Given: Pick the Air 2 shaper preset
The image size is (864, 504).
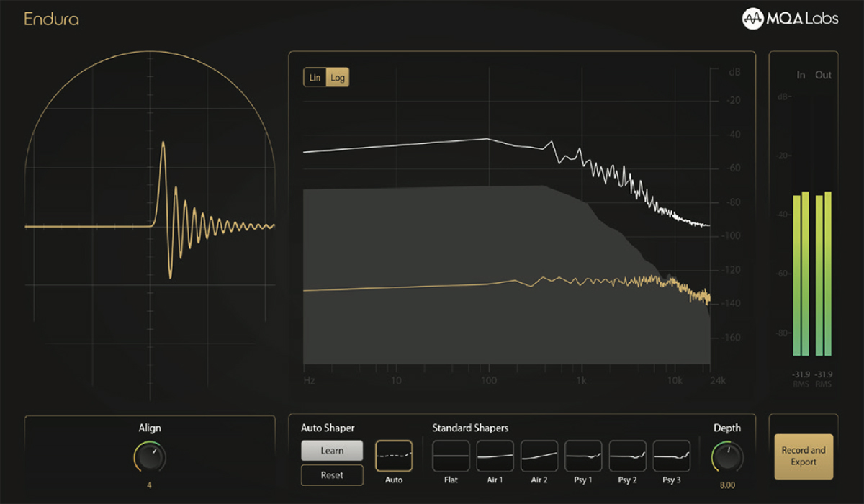Looking at the screenshot, I should click(539, 456).
